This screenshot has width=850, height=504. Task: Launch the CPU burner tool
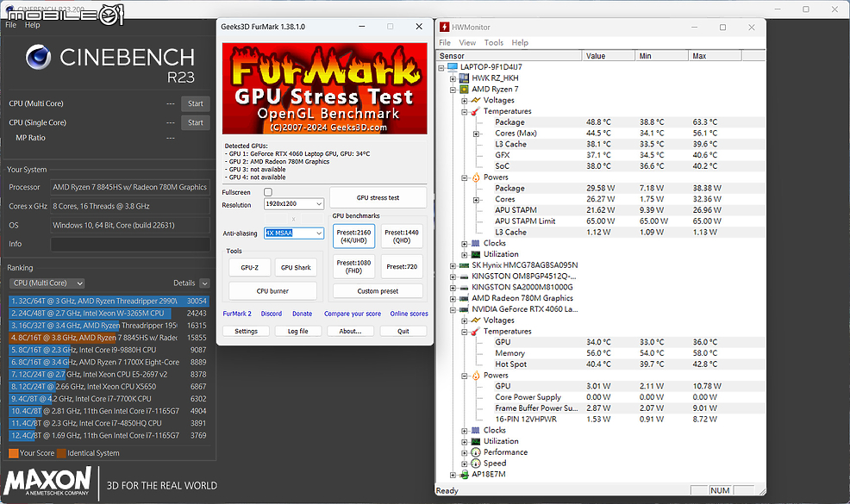click(272, 291)
